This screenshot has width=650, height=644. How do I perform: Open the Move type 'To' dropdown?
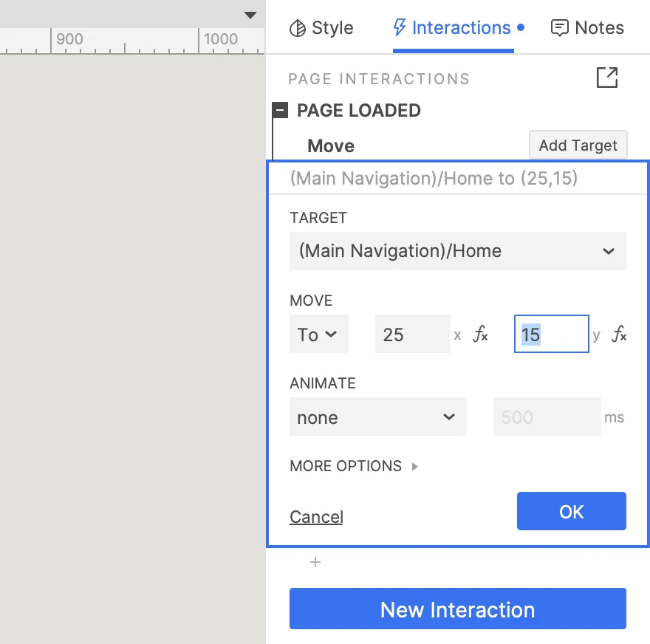coord(318,335)
